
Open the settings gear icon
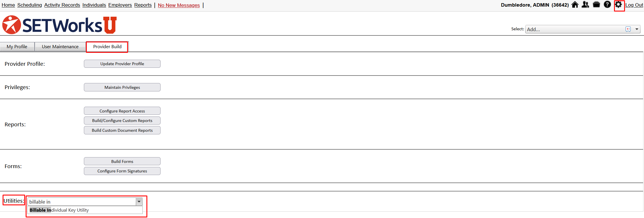(618, 5)
